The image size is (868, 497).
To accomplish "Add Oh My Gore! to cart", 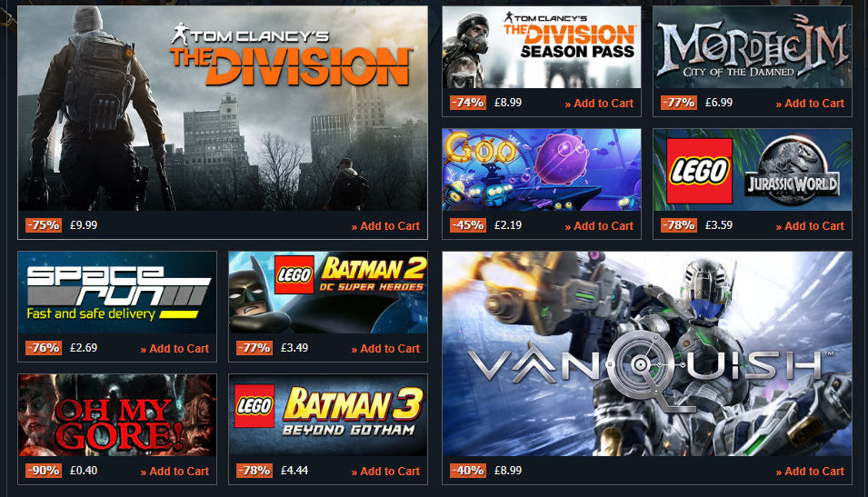I will tap(175, 472).
